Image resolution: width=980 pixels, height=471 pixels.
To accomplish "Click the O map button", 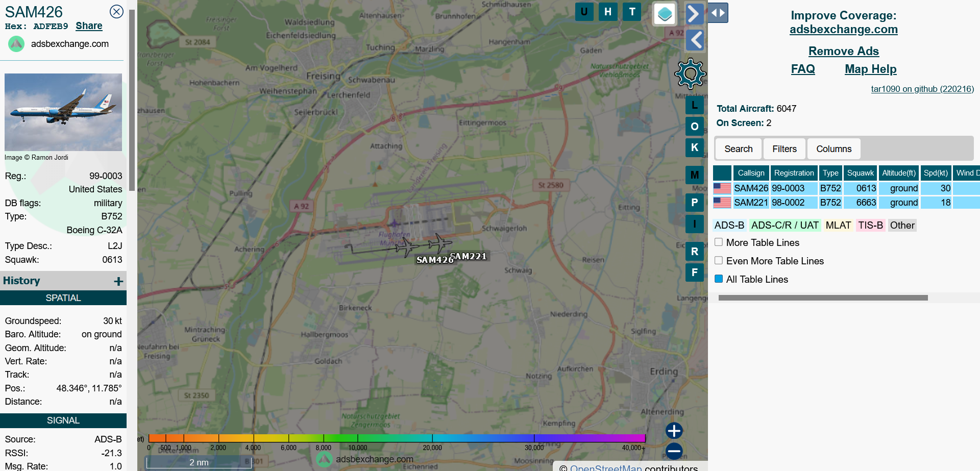I will click(695, 127).
